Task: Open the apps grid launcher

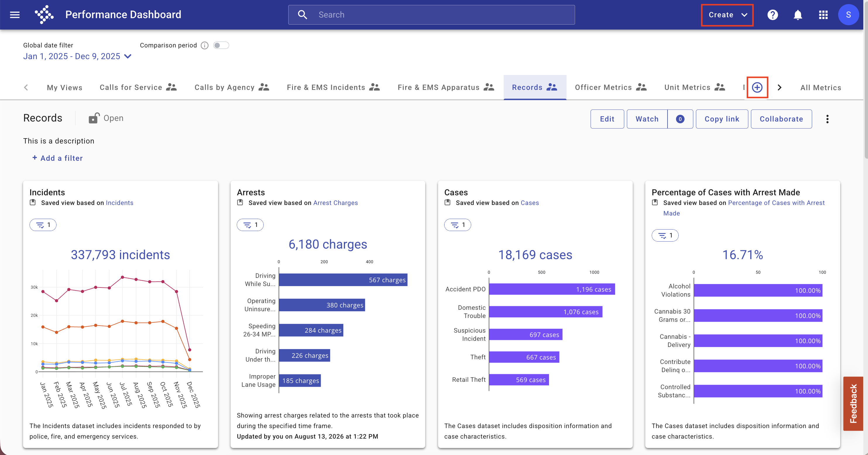Action: click(x=823, y=15)
